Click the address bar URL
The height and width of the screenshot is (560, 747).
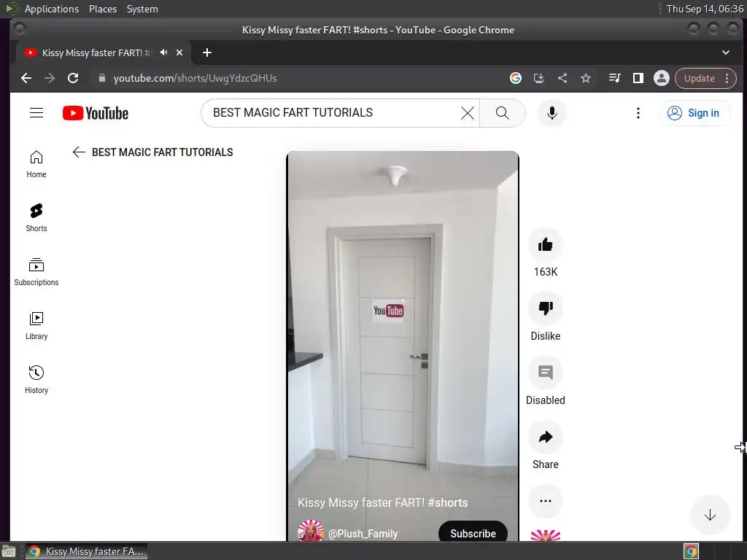(x=195, y=78)
